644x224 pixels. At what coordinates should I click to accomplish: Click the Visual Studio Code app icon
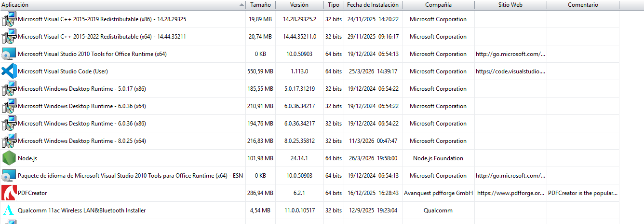click(x=9, y=71)
